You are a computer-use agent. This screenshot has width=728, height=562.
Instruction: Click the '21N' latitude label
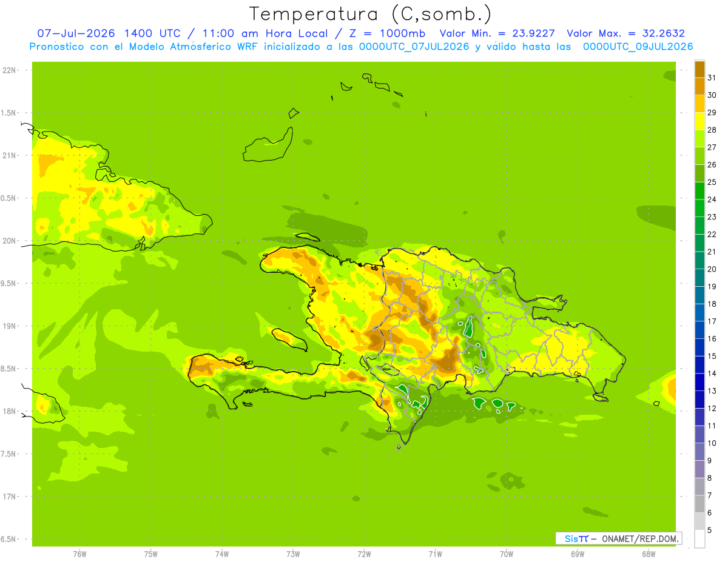click(x=9, y=155)
